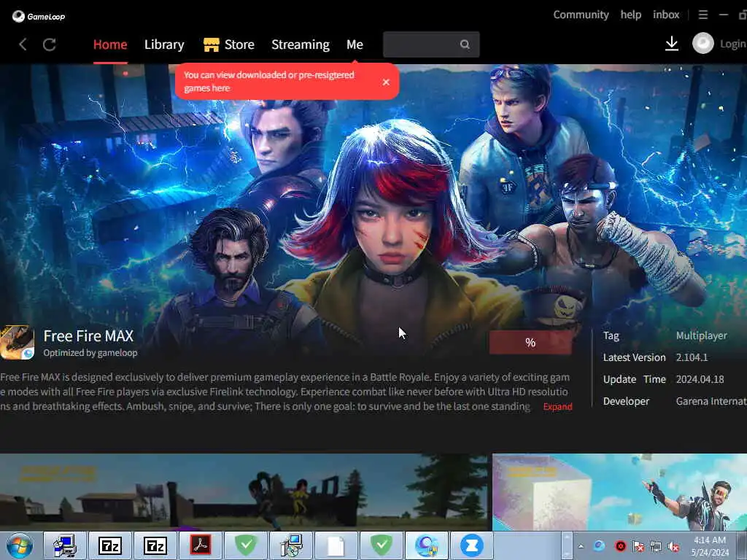Open the downloads manager icon

(x=672, y=43)
